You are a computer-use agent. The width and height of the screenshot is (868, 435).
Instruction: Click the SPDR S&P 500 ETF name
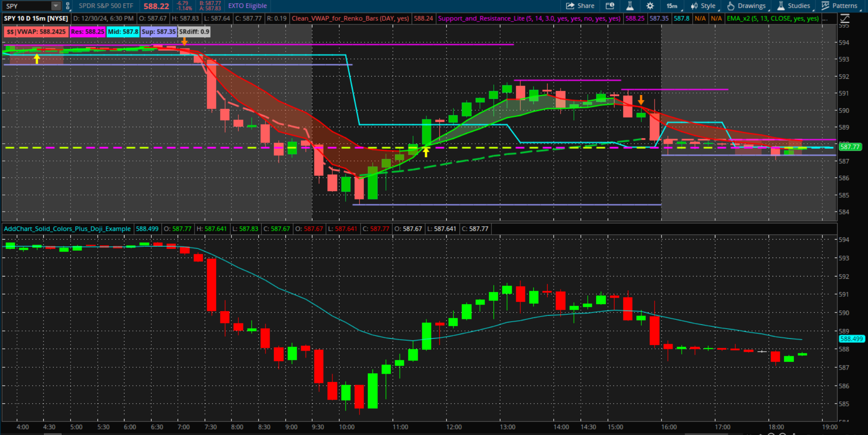(x=106, y=6)
